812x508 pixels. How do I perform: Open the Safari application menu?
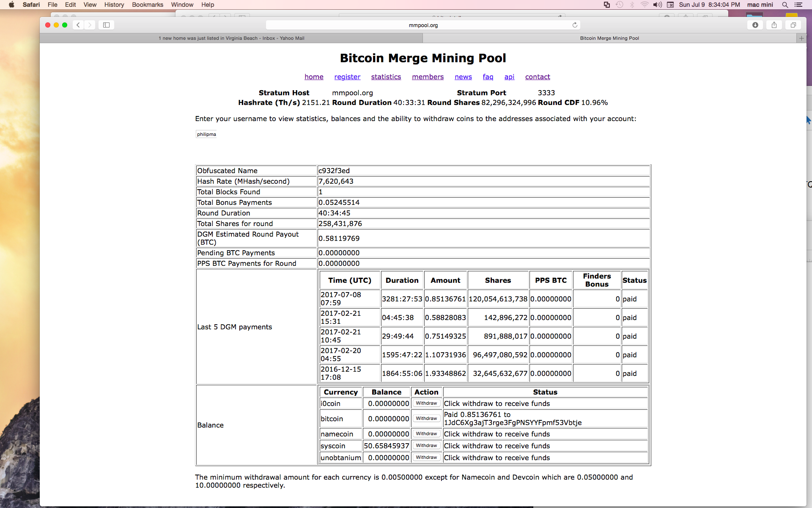pos(31,5)
